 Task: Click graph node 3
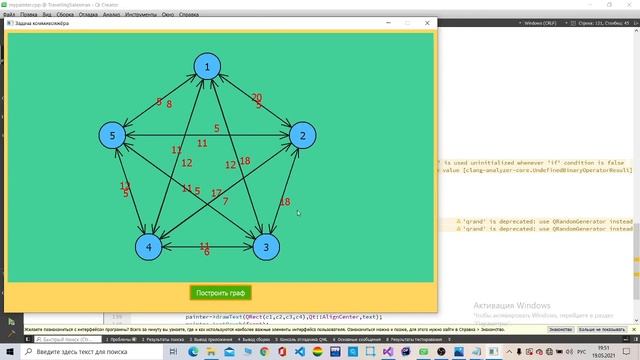tap(266, 247)
